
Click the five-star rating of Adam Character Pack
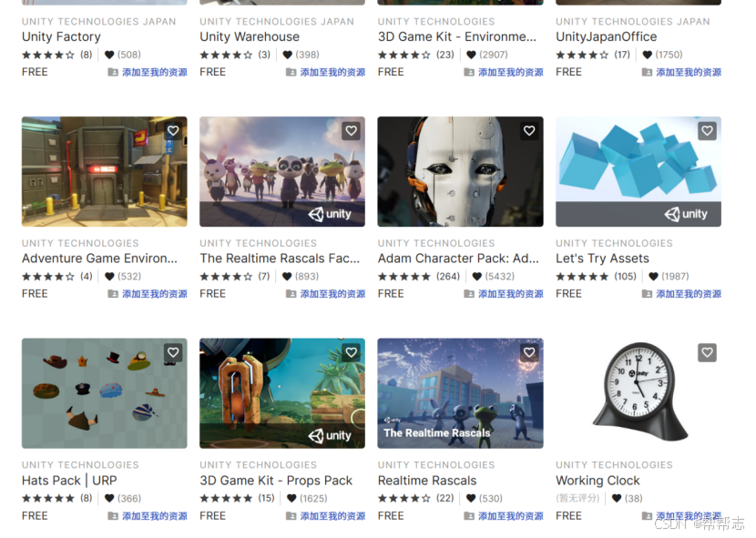(404, 277)
